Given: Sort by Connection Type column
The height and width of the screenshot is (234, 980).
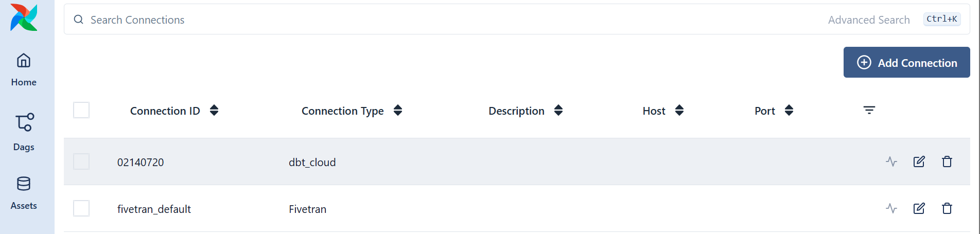Looking at the screenshot, I should (397, 111).
